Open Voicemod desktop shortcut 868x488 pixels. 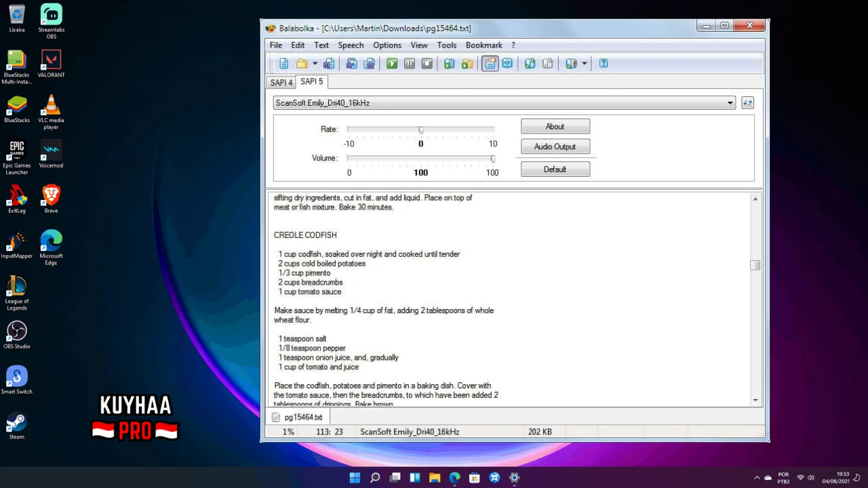pos(52,154)
